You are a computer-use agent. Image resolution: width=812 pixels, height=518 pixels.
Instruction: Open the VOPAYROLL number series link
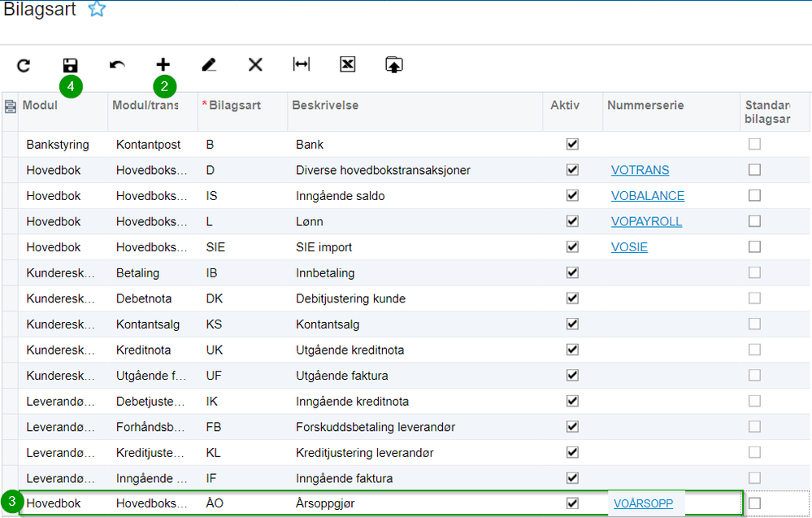coord(646,221)
